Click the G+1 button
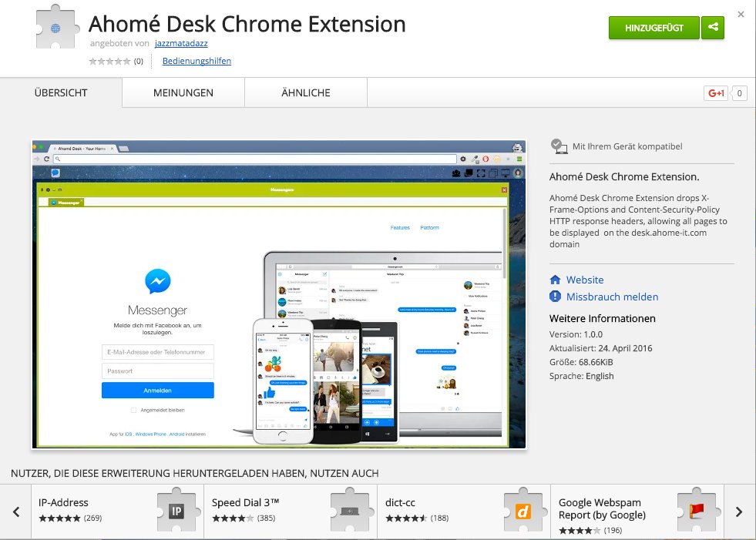This screenshot has height=540, width=756. click(x=716, y=93)
